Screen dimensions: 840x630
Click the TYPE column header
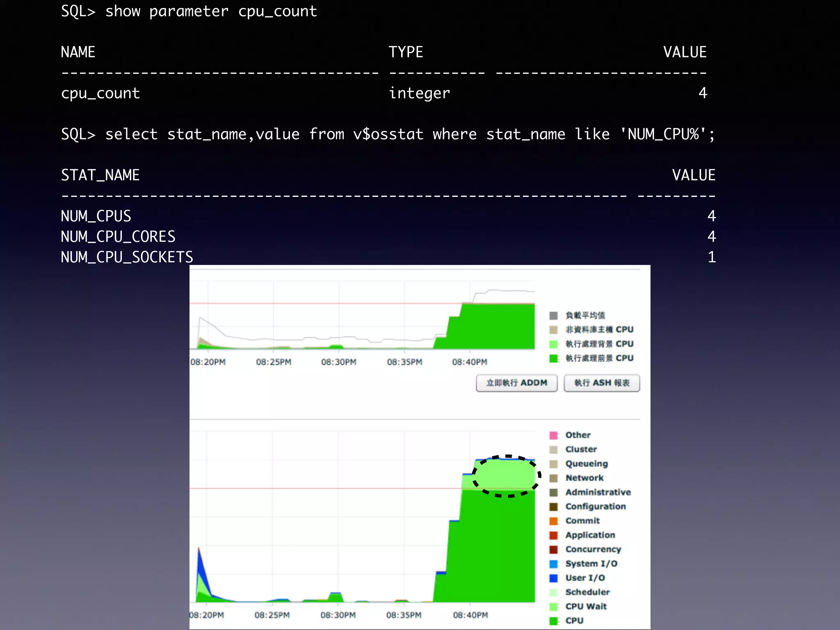406,52
